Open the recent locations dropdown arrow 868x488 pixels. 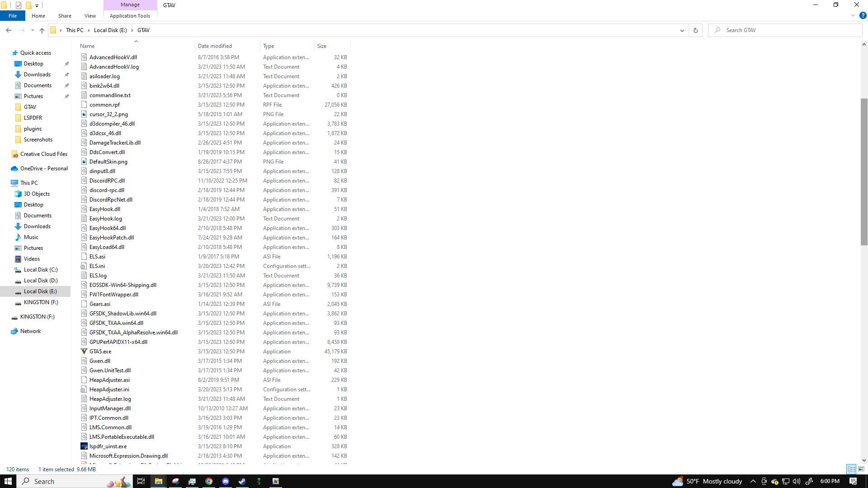(33, 30)
